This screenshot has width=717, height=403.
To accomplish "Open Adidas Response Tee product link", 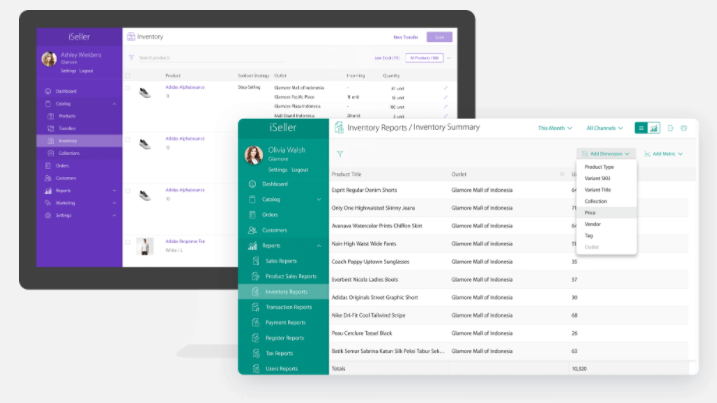I will (x=185, y=242).
